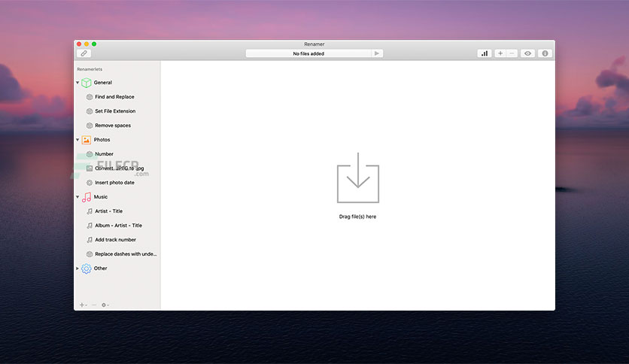This screenshot has width=629, height=364.
Task: Click the Photos group label
Action: click(102, 140)
